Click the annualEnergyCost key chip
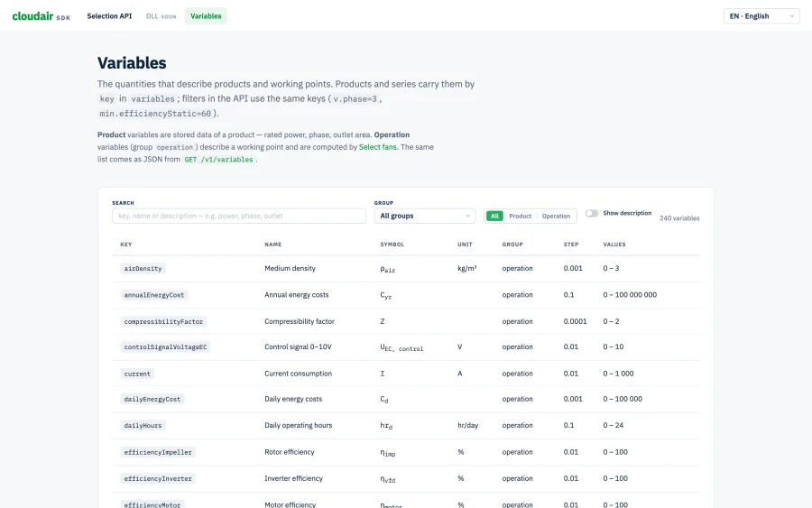The height and width of the screenshot is (508, 812). (x=153, y=295)
